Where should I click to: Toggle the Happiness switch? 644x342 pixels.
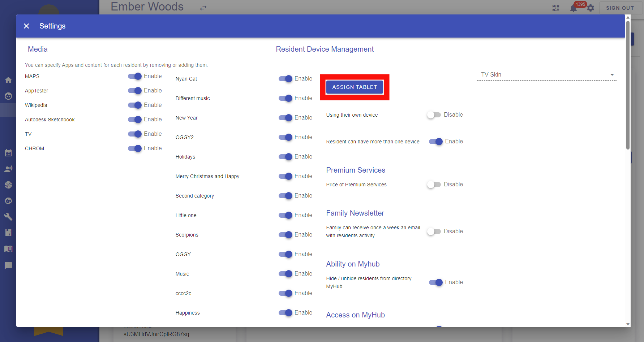point(285,313)
